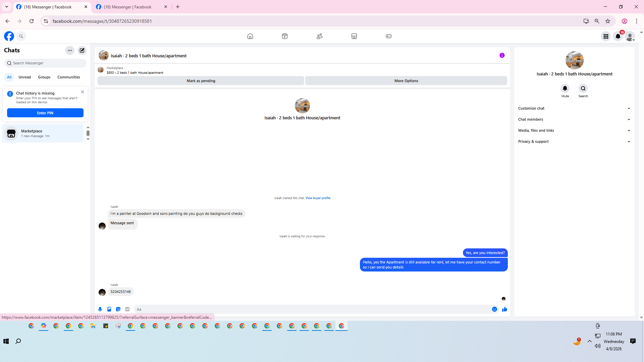Viewport: 644px width, 362px height.
Task: Toggle the conversation information panel
Action: click(x=502, y=55)
